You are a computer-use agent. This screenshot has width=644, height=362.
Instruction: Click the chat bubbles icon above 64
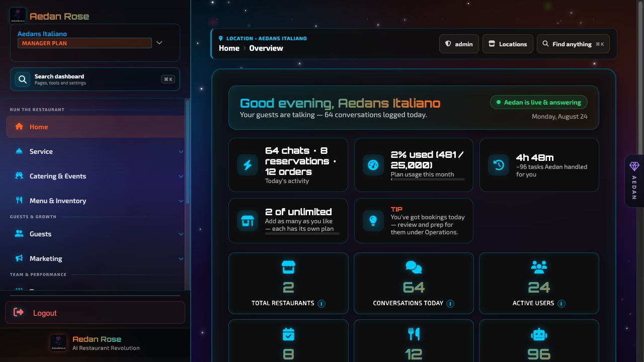414,267
